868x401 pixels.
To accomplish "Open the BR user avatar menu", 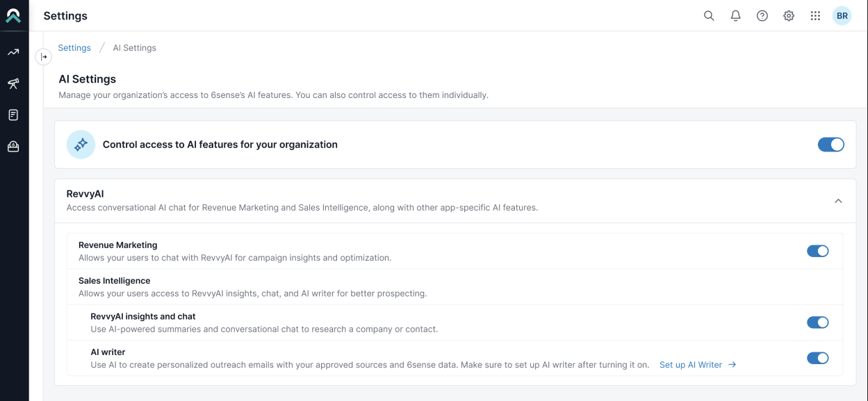I will [x=842, y=15].
